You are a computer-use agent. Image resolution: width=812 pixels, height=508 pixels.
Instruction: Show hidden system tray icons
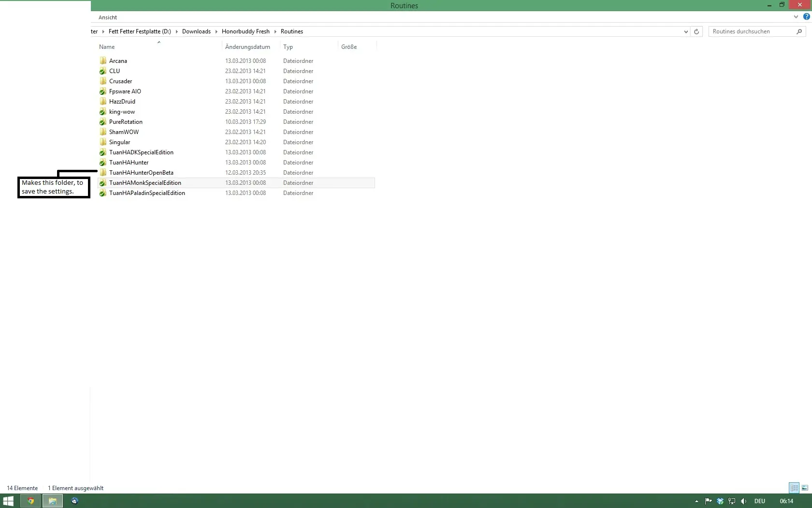click(x=696, y=501)
